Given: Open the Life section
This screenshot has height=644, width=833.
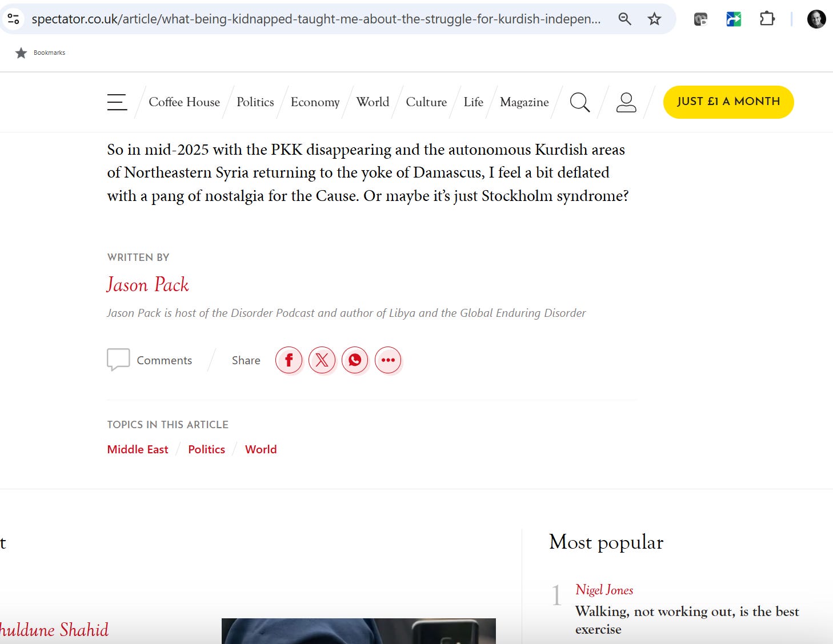Looking at the screenshot, I should [x=473, y=102].
